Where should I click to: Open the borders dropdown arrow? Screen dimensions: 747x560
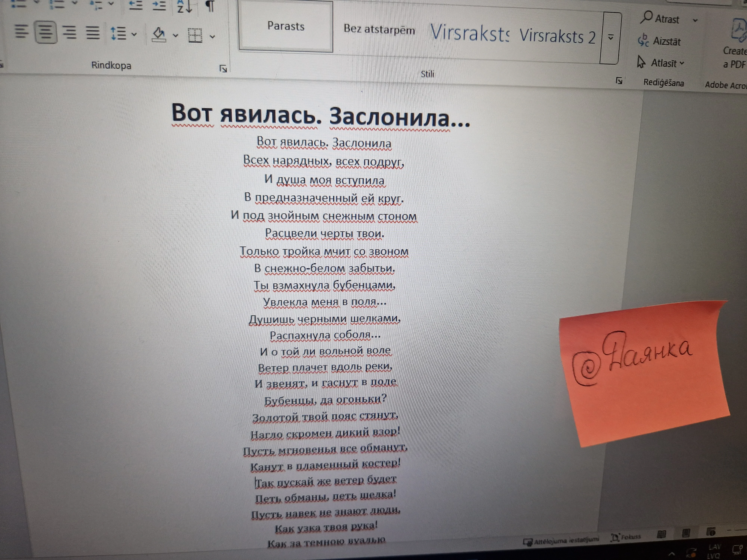[x=212, y=36]
